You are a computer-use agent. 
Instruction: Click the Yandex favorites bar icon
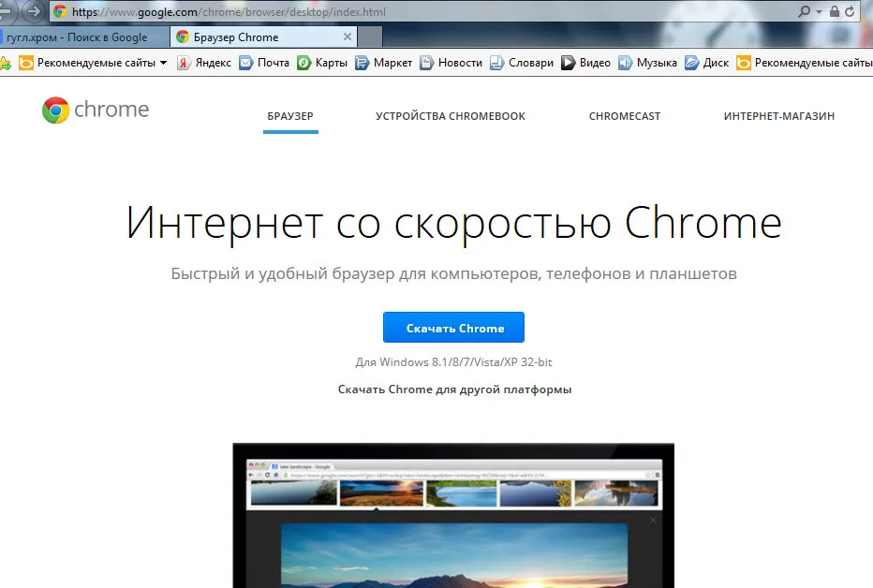(x=184, y=63)
